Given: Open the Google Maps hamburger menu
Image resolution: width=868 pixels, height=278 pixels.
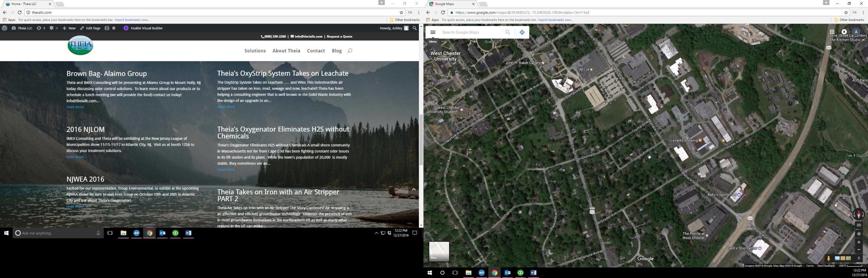Looking at the screenshot, I should 433,32.
